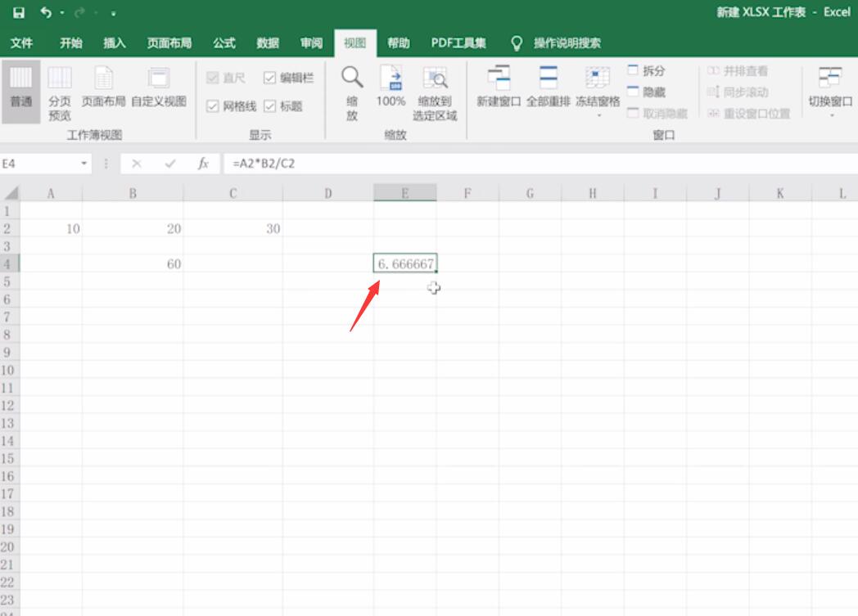Switch to the 页面布局 ribbon tab
Screen dimensions: 858x616
(x=169, y=43)
